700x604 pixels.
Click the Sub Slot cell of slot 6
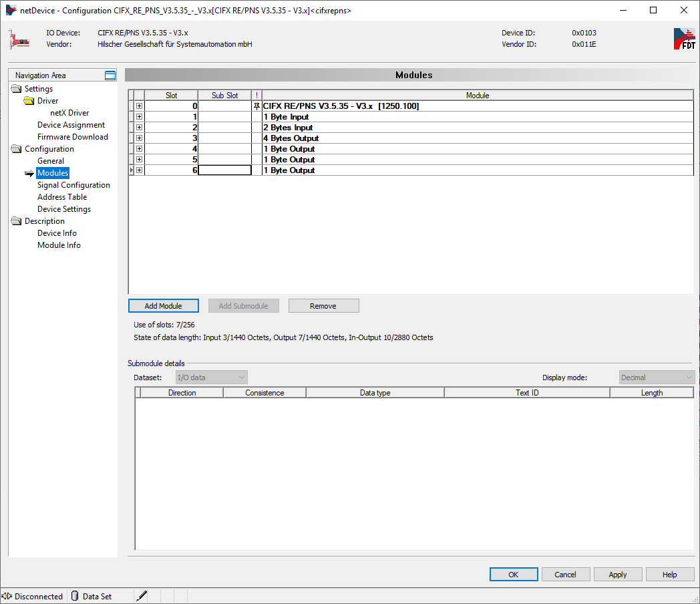224,170
